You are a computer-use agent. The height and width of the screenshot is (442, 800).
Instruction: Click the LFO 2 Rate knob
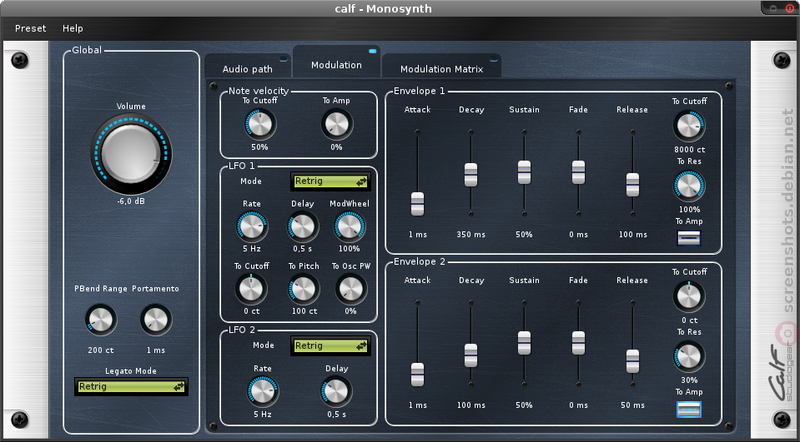(263, 391)
